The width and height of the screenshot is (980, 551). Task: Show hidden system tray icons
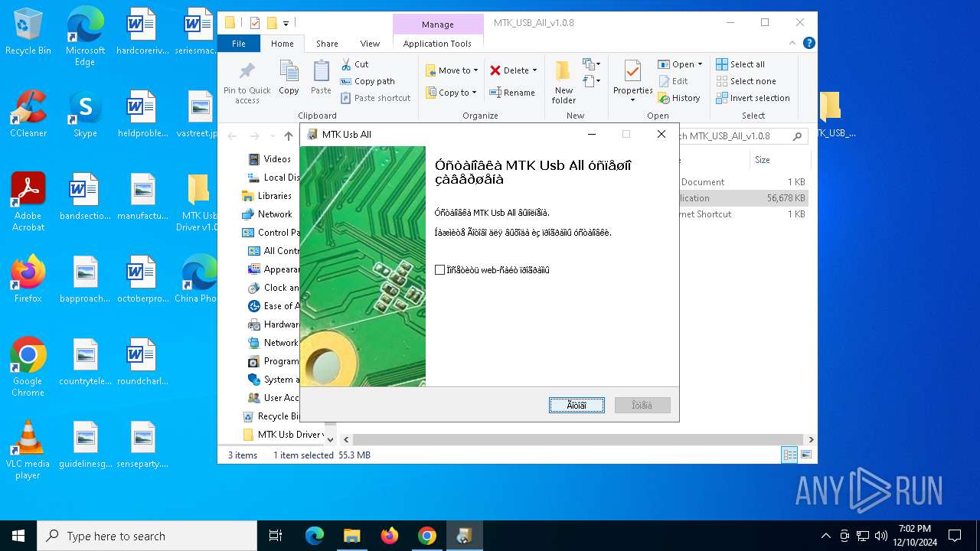[825, 536]
